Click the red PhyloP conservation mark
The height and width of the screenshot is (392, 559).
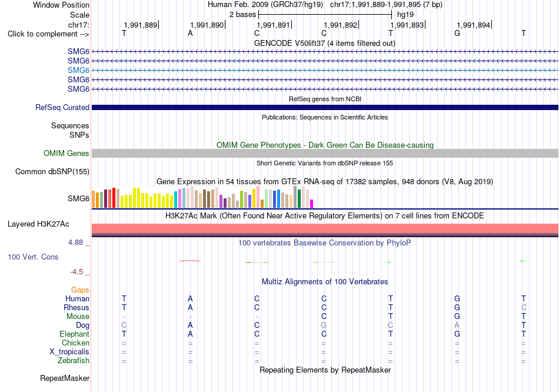point(190,261)
